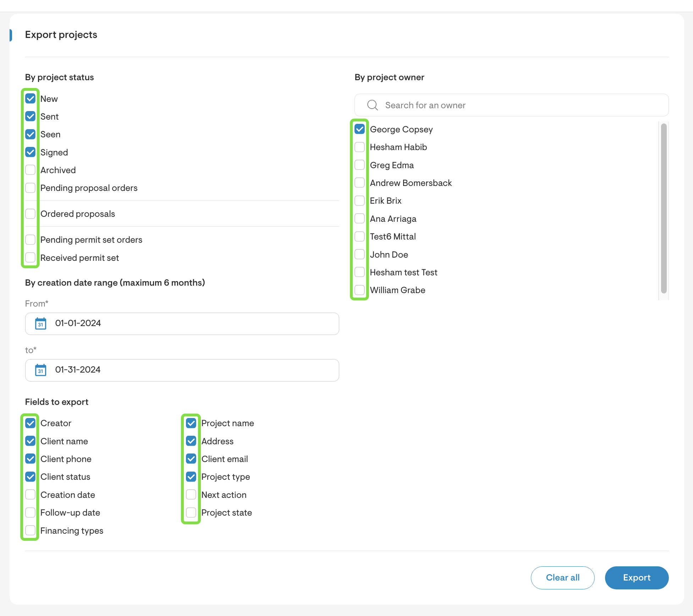Click the Clear all button
Image resolution: width=693 pixels, height=616 pixels.
click(x=562, y=578)
